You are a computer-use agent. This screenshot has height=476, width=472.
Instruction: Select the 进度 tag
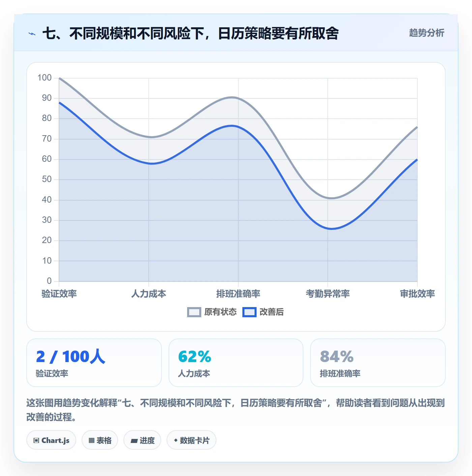pyautogui.click(x=142, y=440)
